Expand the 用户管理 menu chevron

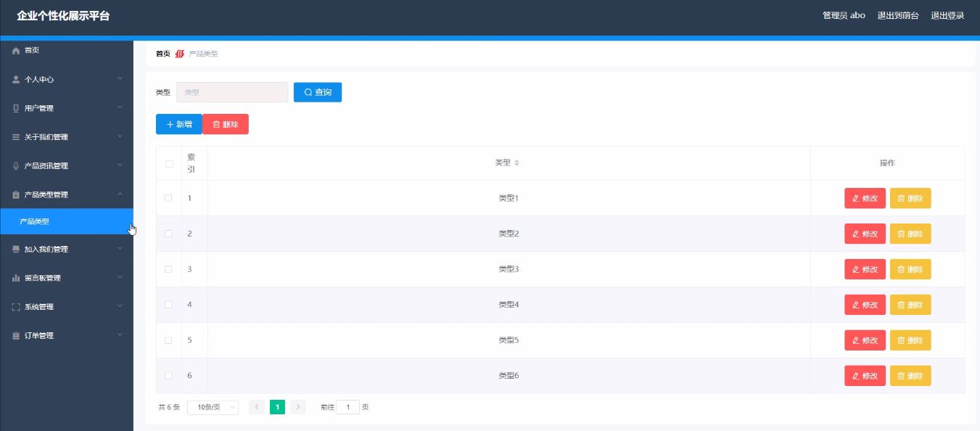pyautogui.click(x=120, y=107)
